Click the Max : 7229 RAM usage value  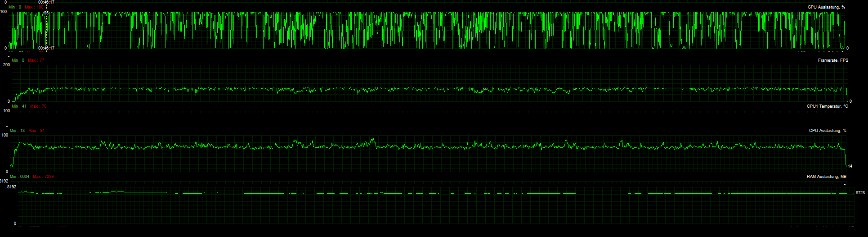click(43, 177)
